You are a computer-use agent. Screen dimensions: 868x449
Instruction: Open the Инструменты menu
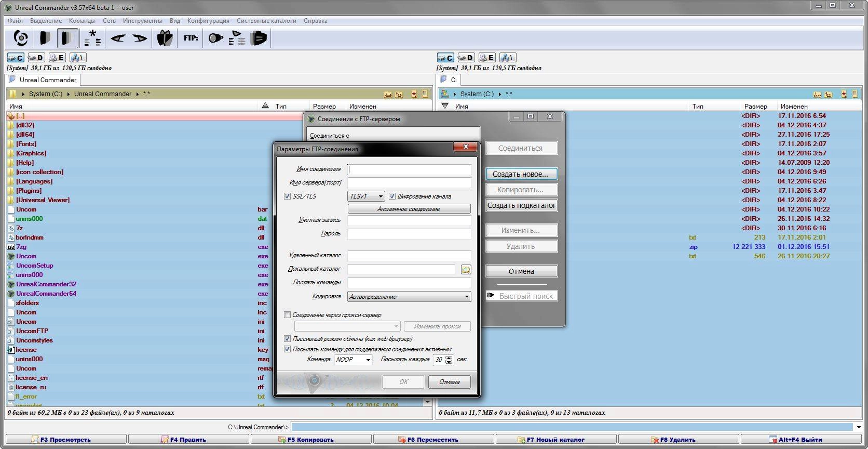[x=142, y=21]
